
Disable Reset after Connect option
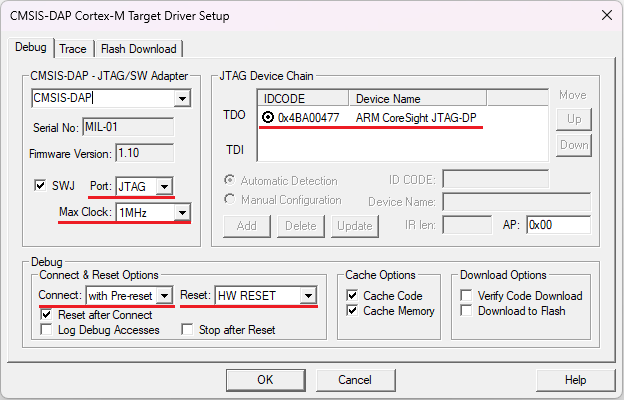(47, 313)
